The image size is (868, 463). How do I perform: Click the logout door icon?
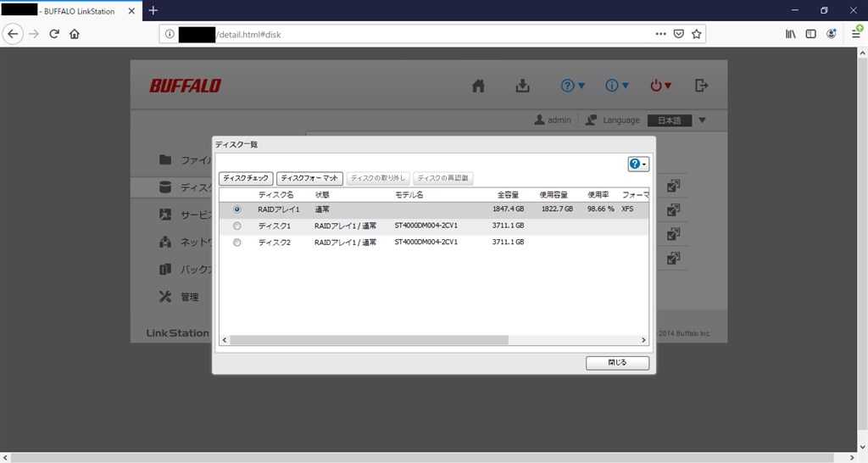701,86
